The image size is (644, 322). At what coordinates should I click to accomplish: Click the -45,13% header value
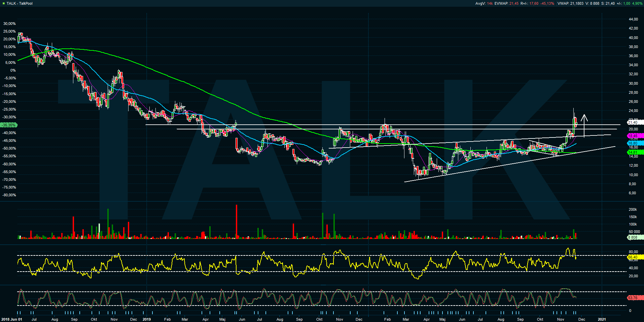click(547, 3)
